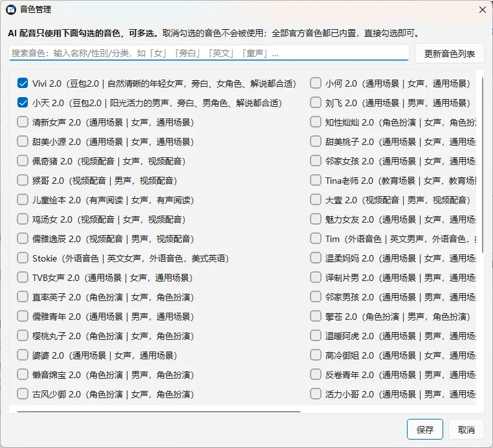Screen dimensions: 493x448
Task: Check the 小何 2.0 voice
Action: [x=315, y=84]
